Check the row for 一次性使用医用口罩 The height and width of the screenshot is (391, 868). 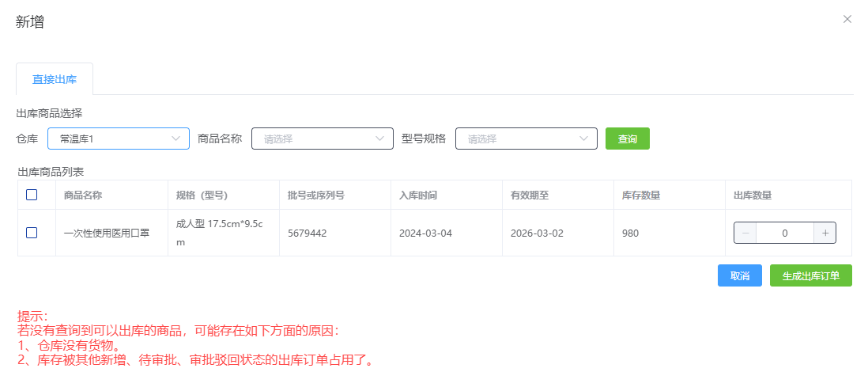[x=32, y=233]
